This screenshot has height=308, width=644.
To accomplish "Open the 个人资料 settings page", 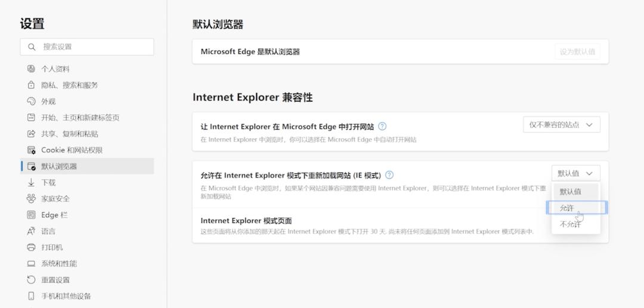I will [87, 69].
